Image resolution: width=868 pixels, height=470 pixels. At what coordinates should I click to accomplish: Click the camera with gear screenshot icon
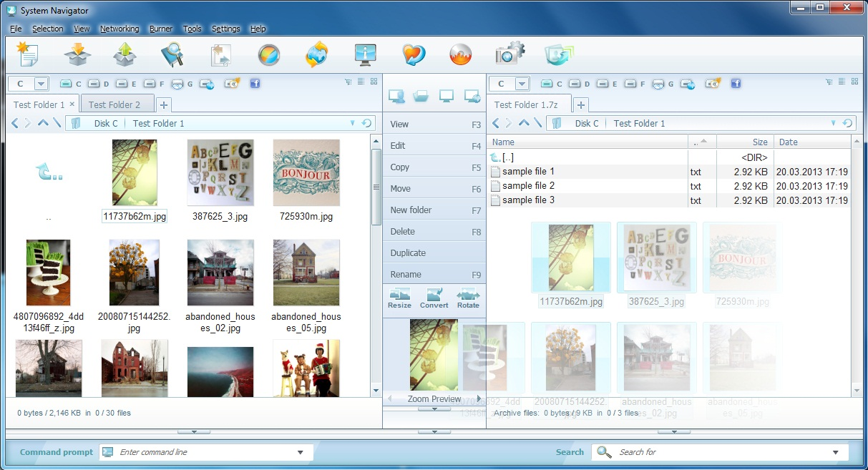(510, 54)
